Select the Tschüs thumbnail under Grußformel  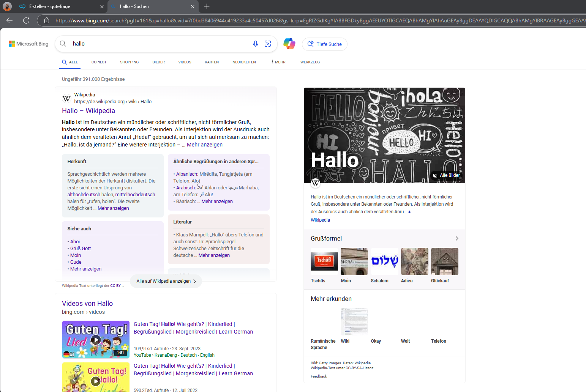click(x=324, y=261)
